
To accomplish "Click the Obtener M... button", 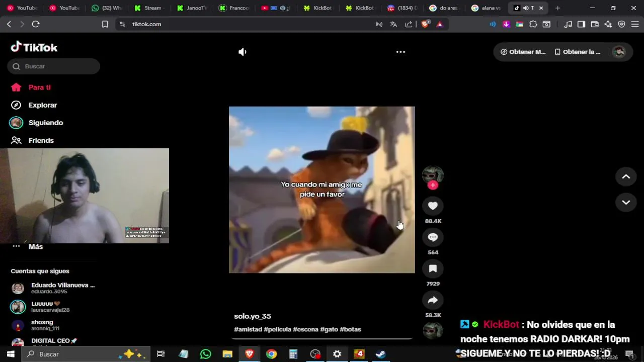I will click(x=523, y=52).
